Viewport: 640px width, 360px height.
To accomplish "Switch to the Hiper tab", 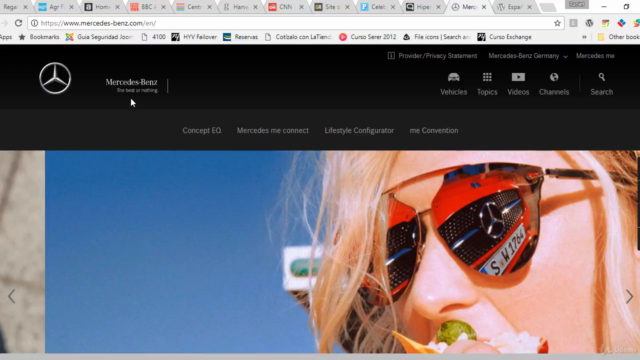I will tap(423, 7).
